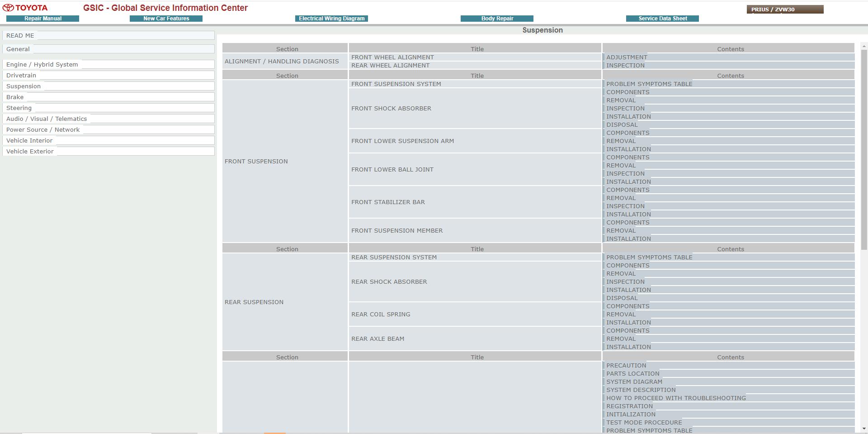868x434 pixels.
Task: Open Rear Shock Absorber DISPOSAL
Action: (622, 298)
